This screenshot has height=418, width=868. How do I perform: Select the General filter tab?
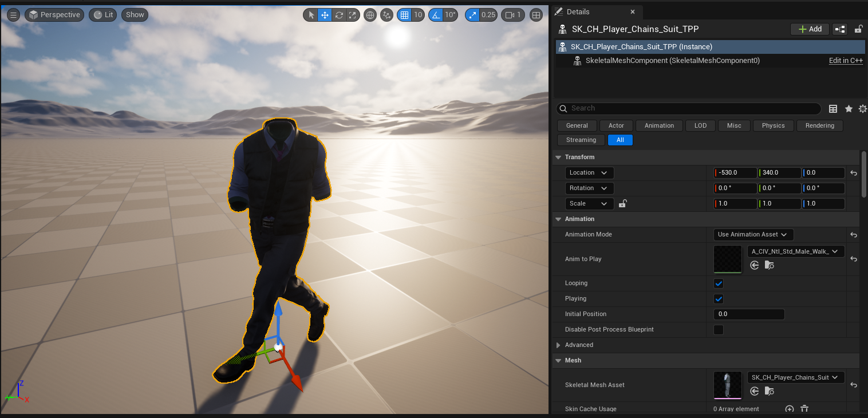pyautogui.click(x=577, y=125)
